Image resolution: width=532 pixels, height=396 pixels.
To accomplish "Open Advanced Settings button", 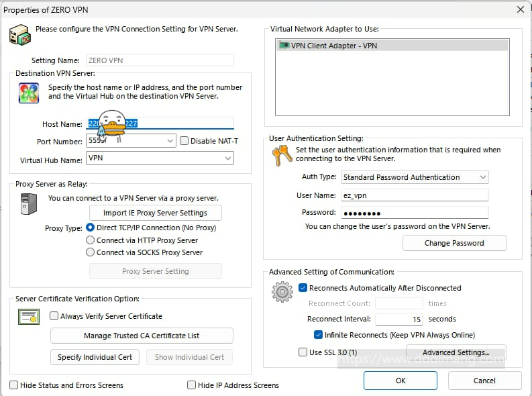I will click(456, 352).
